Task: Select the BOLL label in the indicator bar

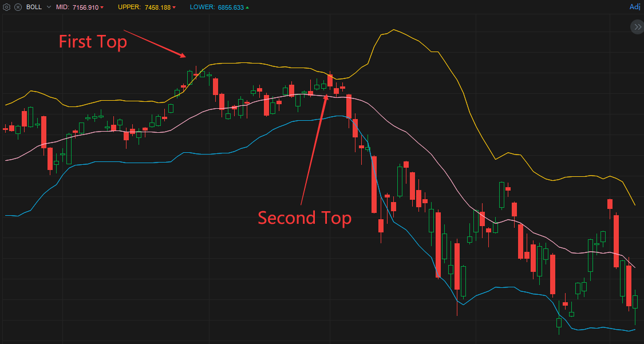Action: click(33, 7)
